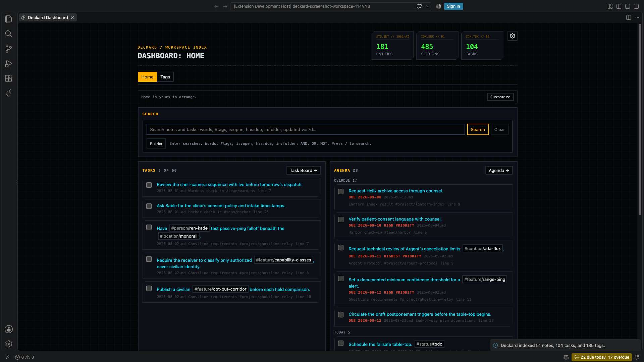Image resolution: width=644 pixels, height=362 pixels.
Task: Check Circulate draft postponement triggers task
Action: [341, 315]
